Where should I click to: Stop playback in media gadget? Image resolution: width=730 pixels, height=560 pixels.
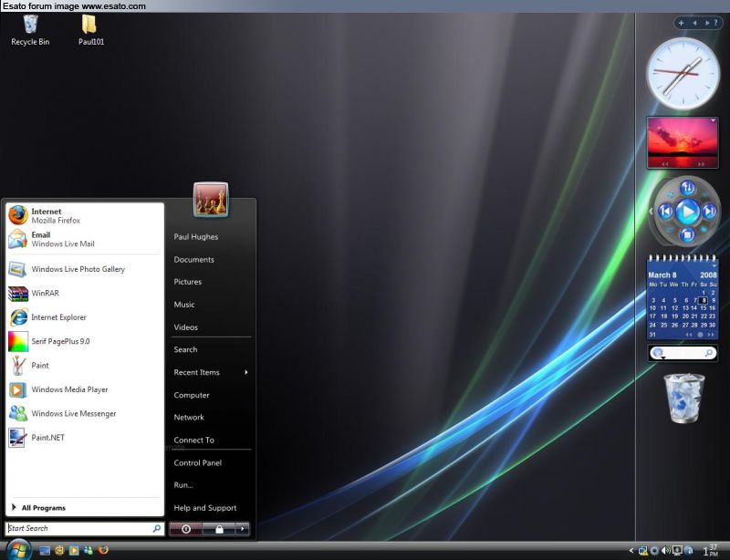(687, 234)
